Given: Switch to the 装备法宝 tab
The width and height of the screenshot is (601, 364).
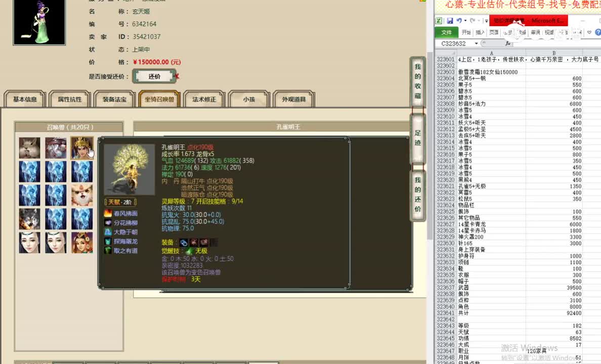Looking at the screenshot, I should [x=114, y=100].
